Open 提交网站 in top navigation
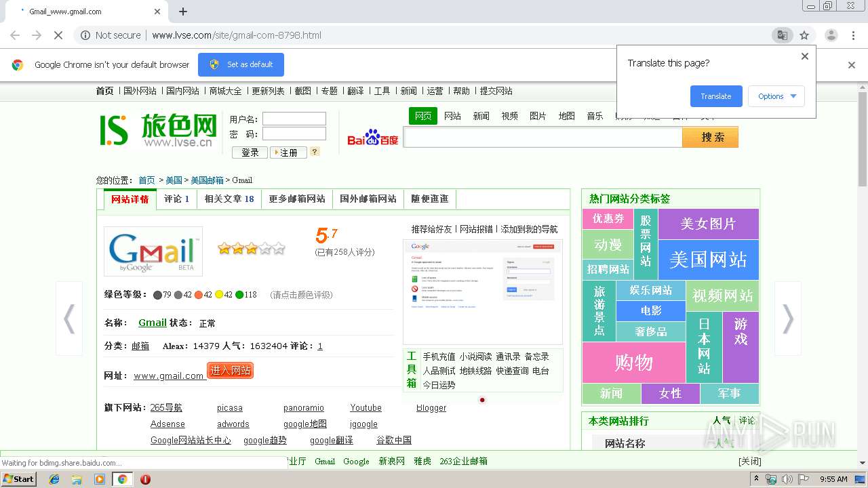This screenshot has width=868, height=488. click(496, 91)
